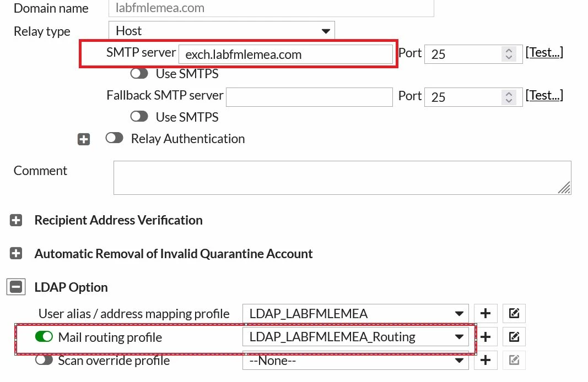
Task: Increase the Fallback SMTP port value
Action: click(509, 93)
